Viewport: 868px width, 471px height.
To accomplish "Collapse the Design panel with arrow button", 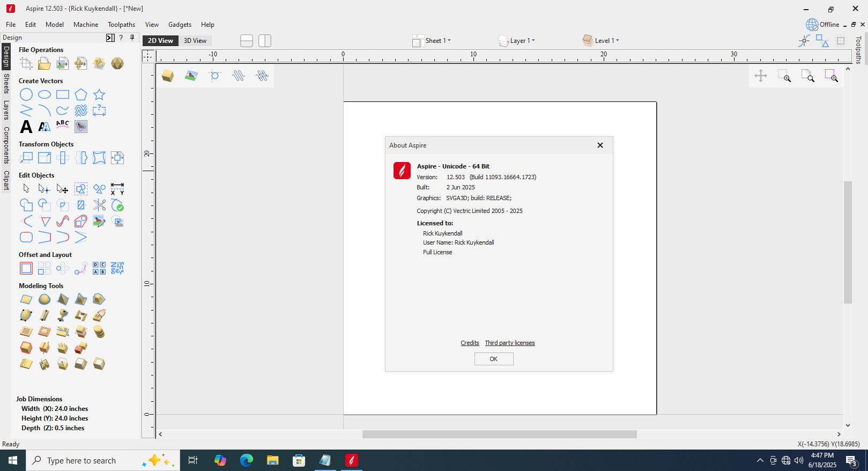I will (x=110, y=38).
